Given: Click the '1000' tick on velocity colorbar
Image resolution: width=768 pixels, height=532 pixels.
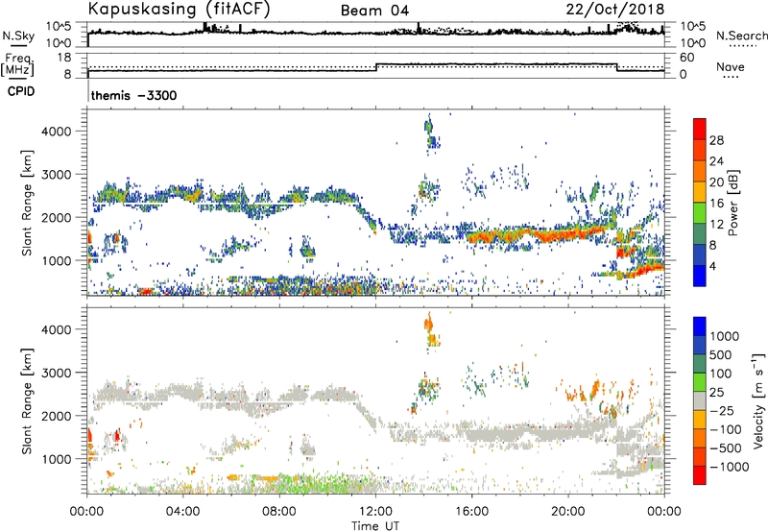Looking at the screenshot, I should coord(724,336).
